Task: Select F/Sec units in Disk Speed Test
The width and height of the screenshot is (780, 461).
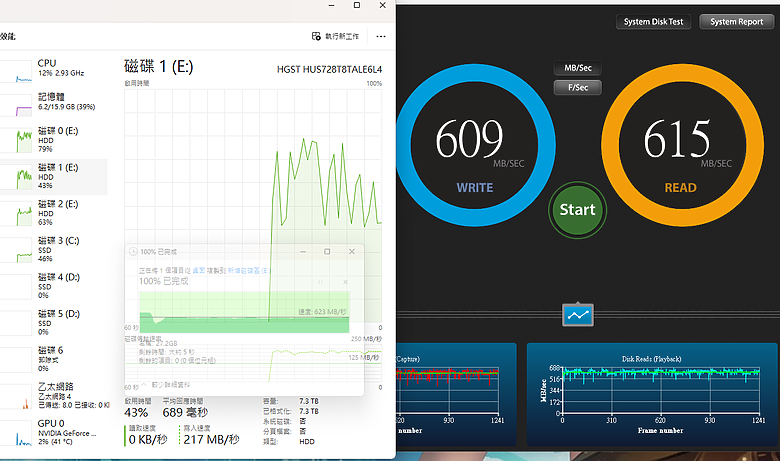Action: click(578, 88)
